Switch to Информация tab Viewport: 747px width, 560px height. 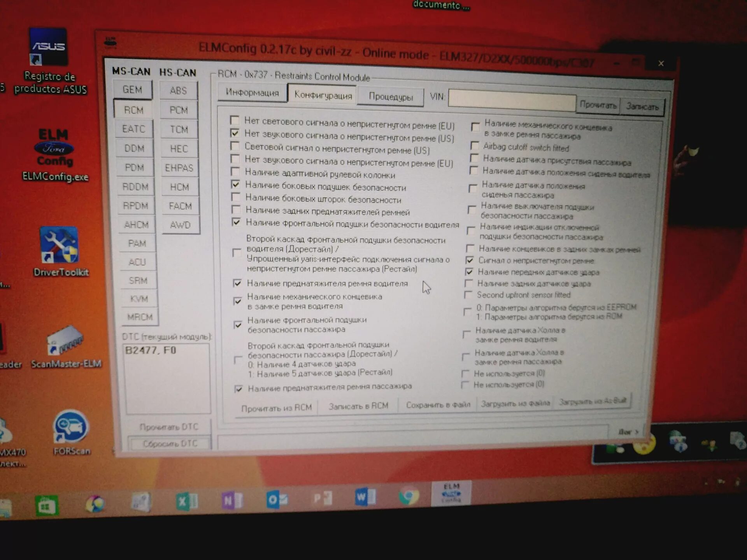[x=252, y=93]
